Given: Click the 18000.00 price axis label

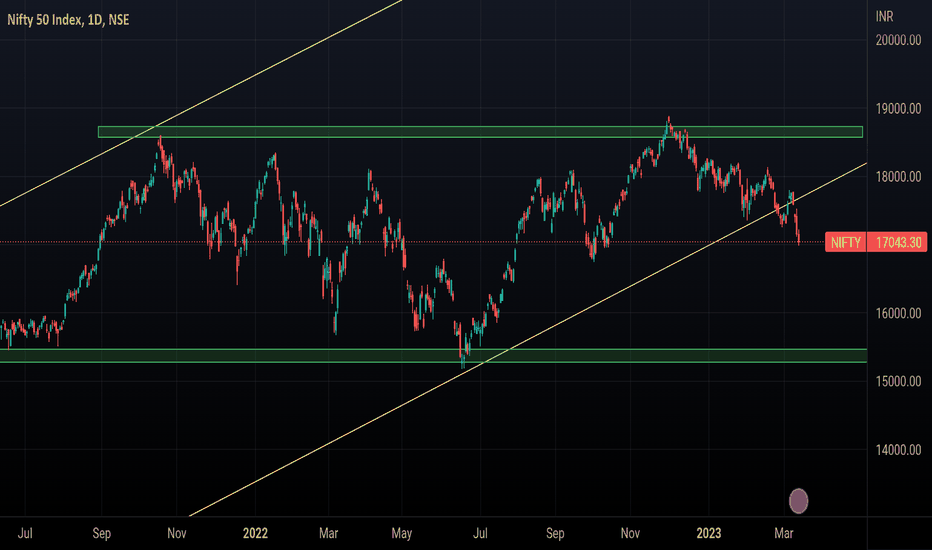Looking at the screenshot, I should [898, 177].
